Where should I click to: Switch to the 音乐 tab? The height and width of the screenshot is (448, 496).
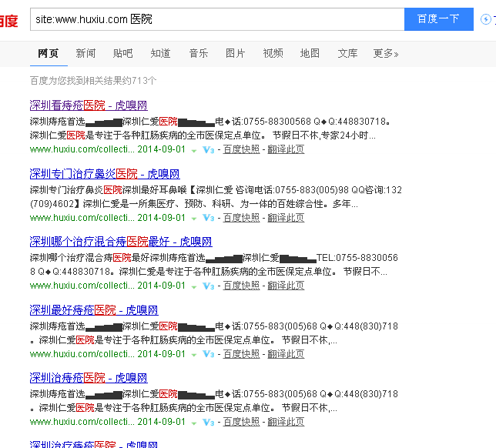(x=199, y=53)
